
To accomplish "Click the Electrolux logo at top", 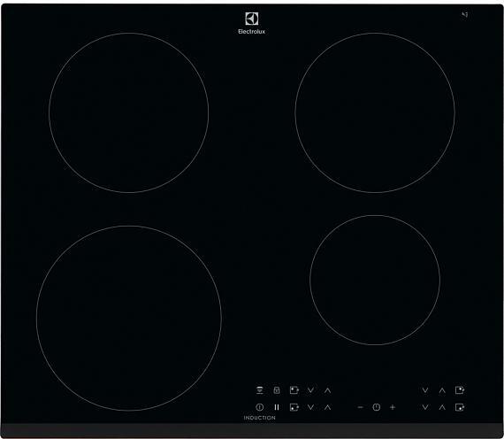I will 252,23.
